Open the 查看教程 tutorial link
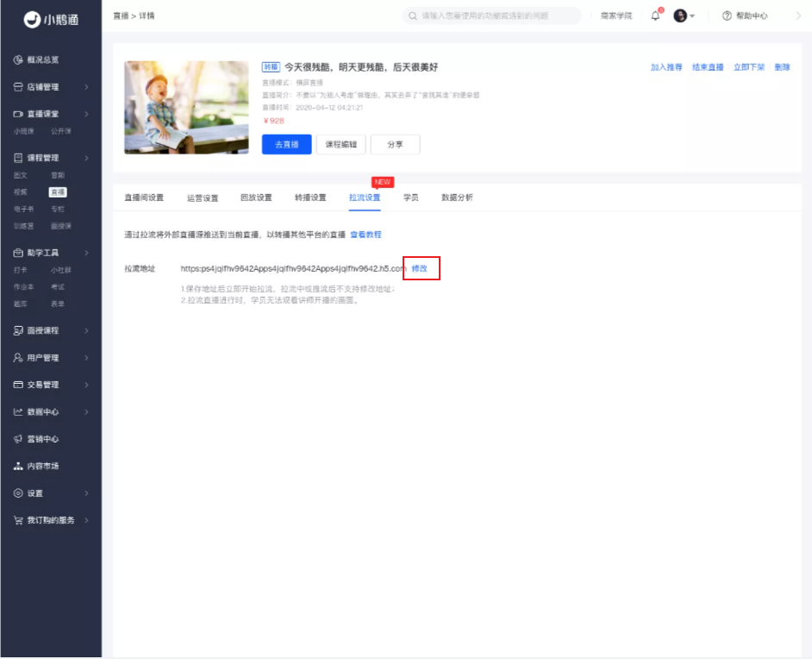This screenshot has height=659, width=812. pos(366,235)
